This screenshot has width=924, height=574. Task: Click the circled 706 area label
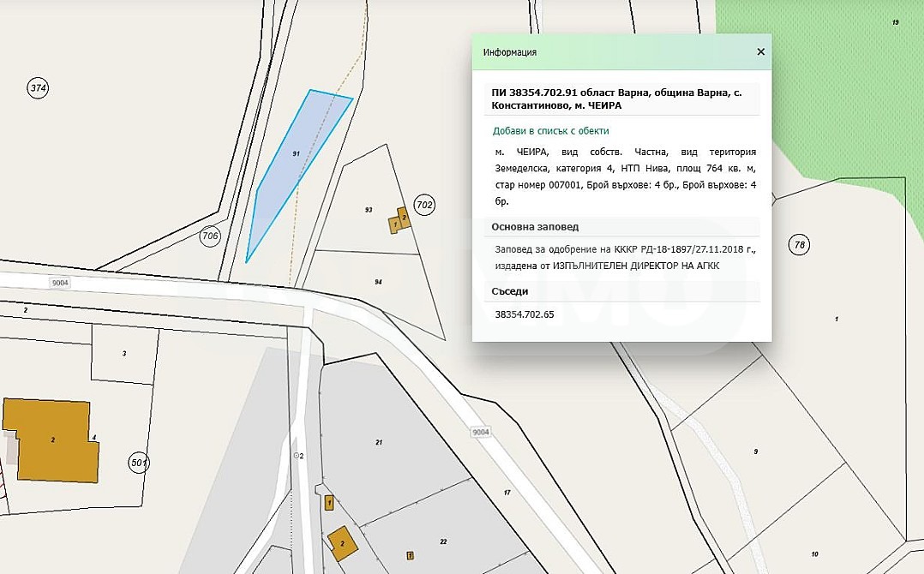coord(210,236)
